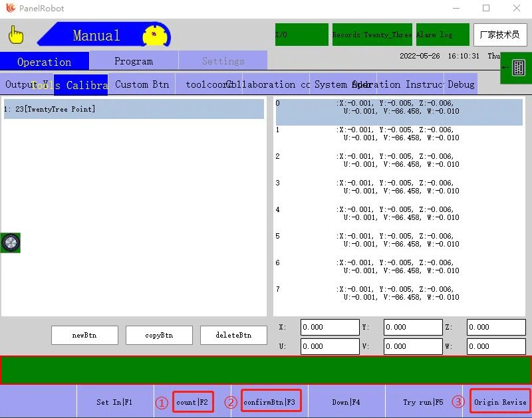532x418 pixels.
Task: Click the round wheel icon on left edge
Action: (x=11, y=243)
